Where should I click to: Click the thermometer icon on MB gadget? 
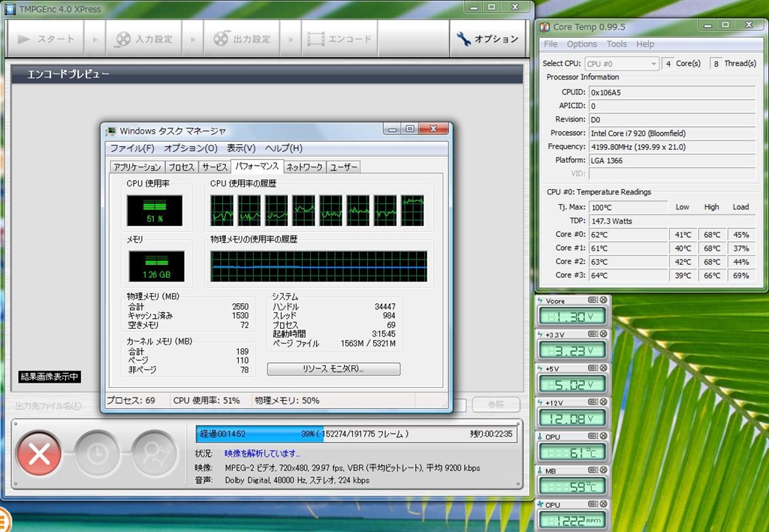[x=540, y=470]
